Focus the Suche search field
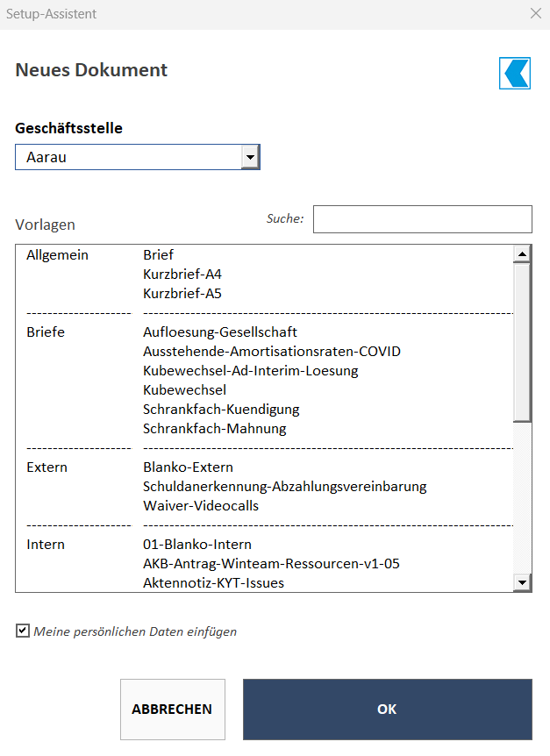Viewport: 550px width, 756px height. click(x=422, y=219)
